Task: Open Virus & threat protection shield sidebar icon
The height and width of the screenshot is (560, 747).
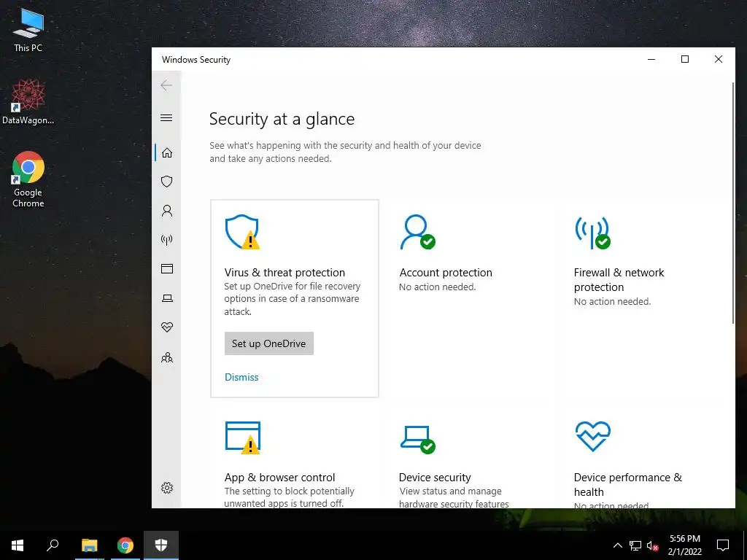Action: pos(167,182)
